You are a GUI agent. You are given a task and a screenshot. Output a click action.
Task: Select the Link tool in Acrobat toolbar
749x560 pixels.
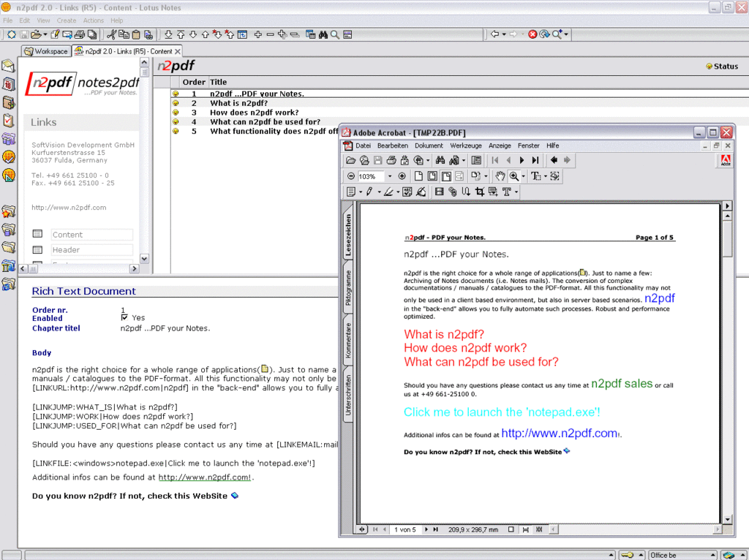click(x=452, y=192)
